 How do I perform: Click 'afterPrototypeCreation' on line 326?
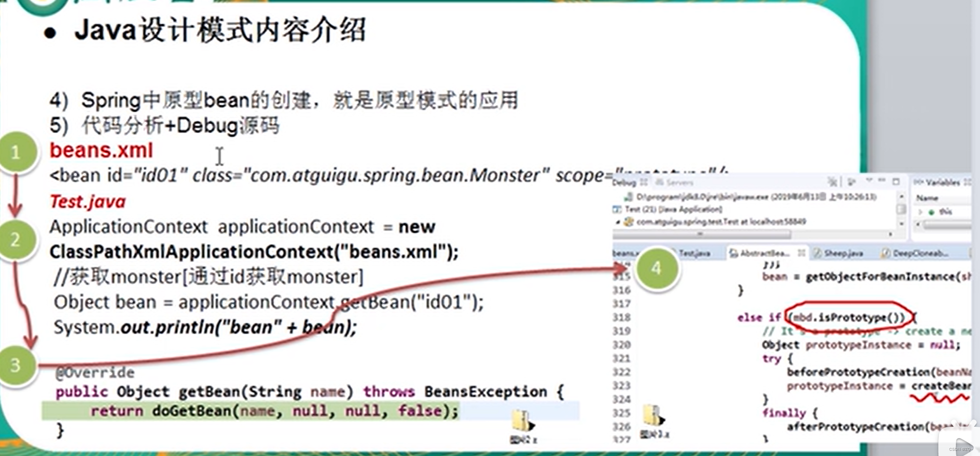coord(856,427)
